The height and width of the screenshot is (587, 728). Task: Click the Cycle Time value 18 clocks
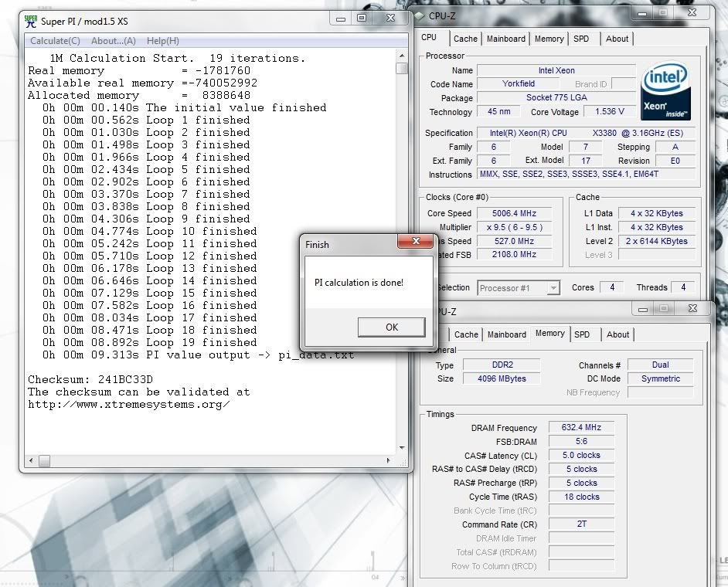click(581, 497)
